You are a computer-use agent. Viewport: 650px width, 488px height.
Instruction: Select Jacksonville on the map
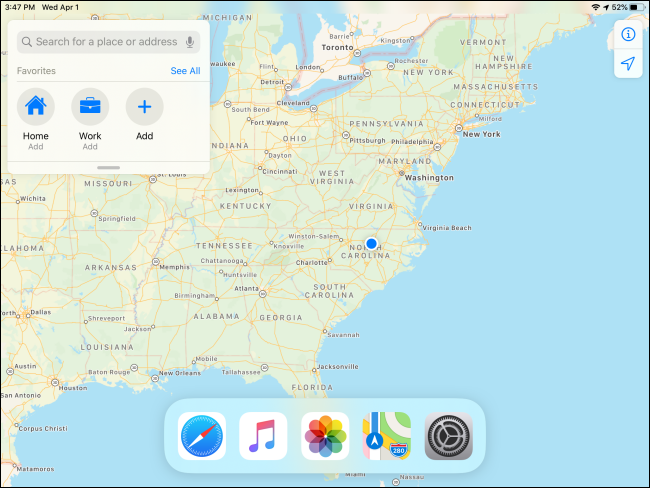click(337, 367)
